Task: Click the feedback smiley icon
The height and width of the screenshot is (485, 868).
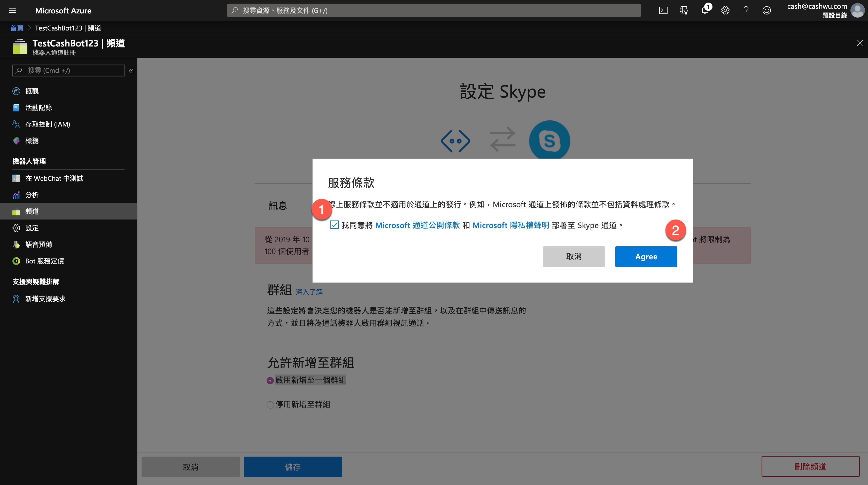Action: (766, 10)
